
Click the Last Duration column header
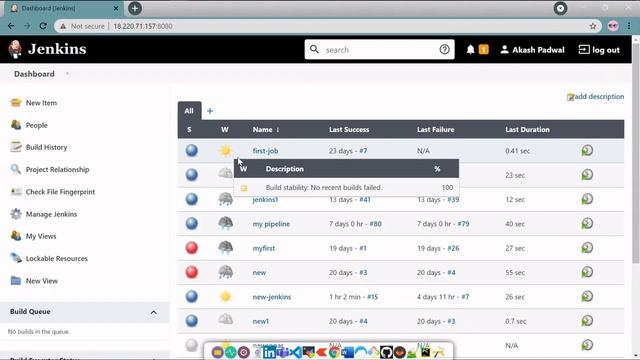(x=527, y=129)
